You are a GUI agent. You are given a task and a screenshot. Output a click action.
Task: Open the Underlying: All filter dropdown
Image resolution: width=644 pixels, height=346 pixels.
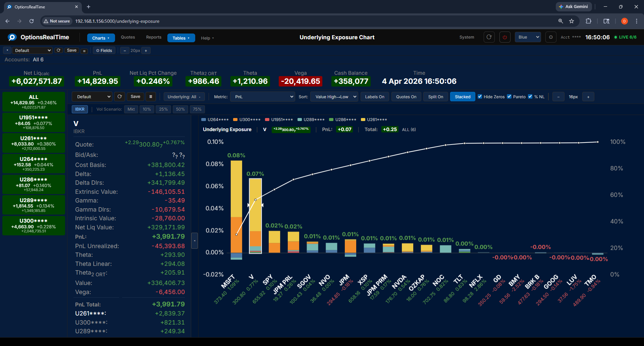click(184, 97)
